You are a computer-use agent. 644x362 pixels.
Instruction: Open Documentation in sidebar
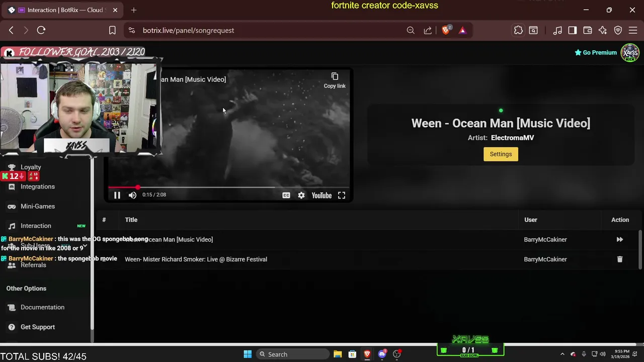pyautogui.click(x=42, y=307)
